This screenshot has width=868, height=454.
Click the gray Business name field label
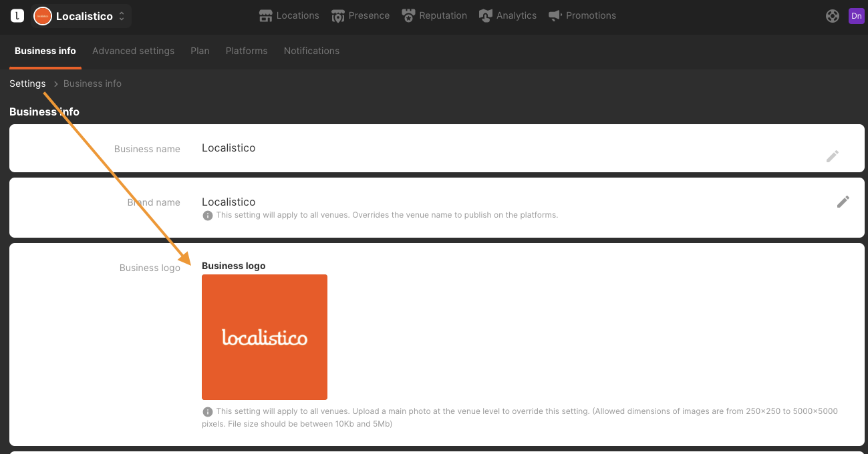point(147,149)
